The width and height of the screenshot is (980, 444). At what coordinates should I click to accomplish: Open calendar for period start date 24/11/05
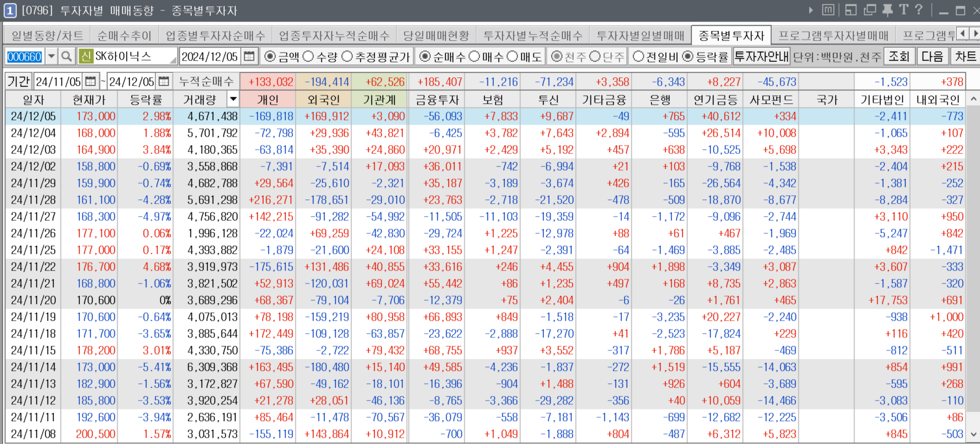[91, 82]
